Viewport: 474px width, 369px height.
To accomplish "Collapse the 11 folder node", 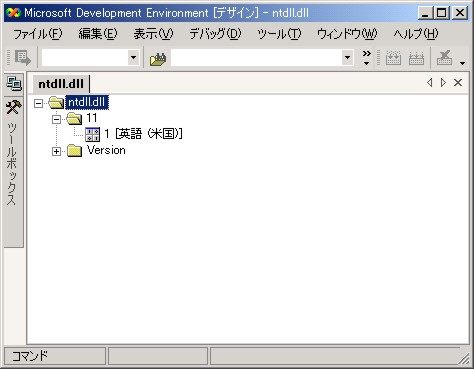I will [x=56, y=119].
